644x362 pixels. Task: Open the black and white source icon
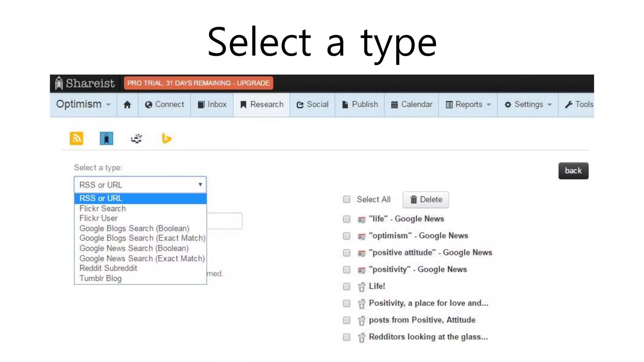tap(136, 138)
